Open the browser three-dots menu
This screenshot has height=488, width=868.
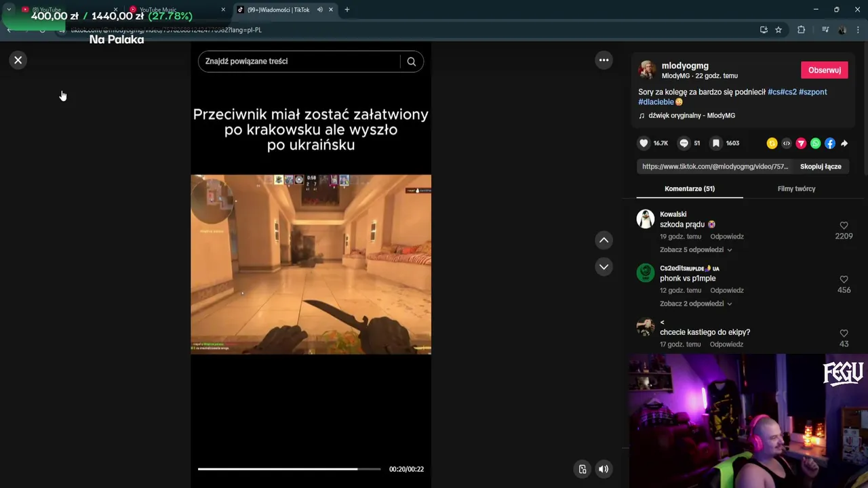(858, 30)
